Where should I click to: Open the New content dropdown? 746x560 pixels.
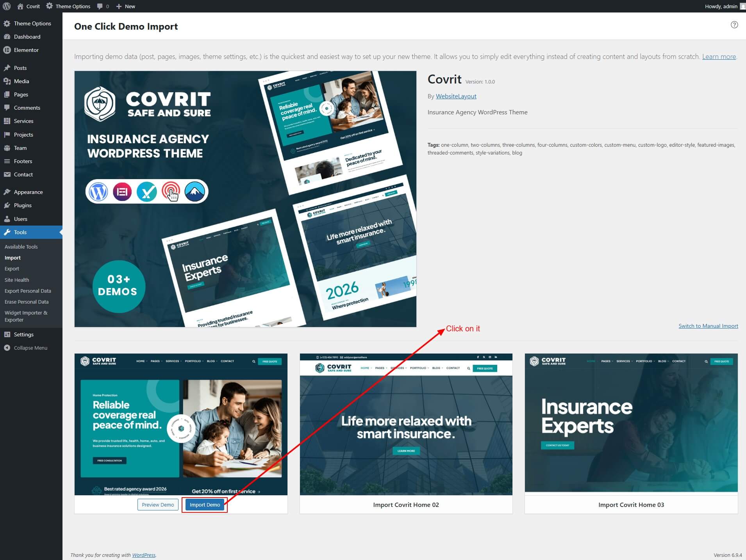click(x=126, y=6)
